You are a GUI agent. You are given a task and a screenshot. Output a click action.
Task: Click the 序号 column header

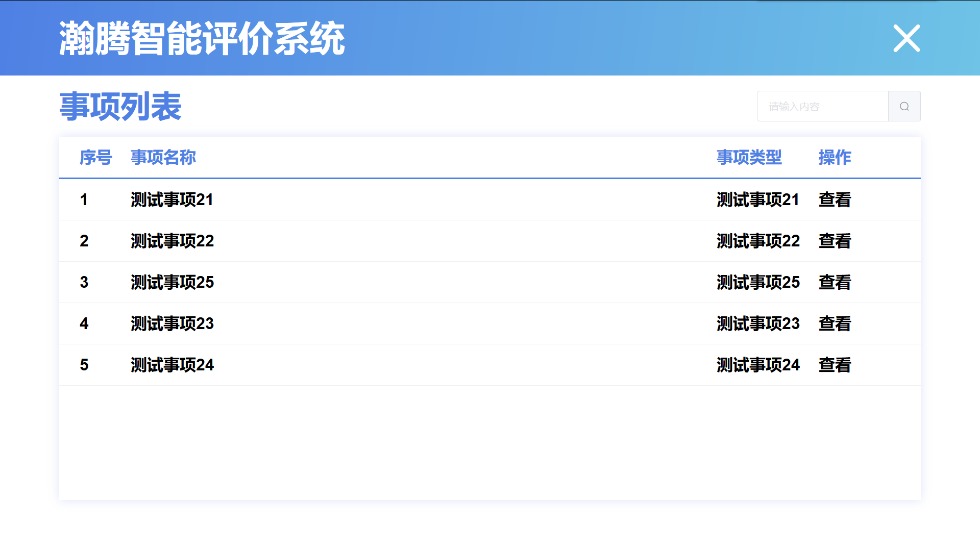(x=95, y=157)
